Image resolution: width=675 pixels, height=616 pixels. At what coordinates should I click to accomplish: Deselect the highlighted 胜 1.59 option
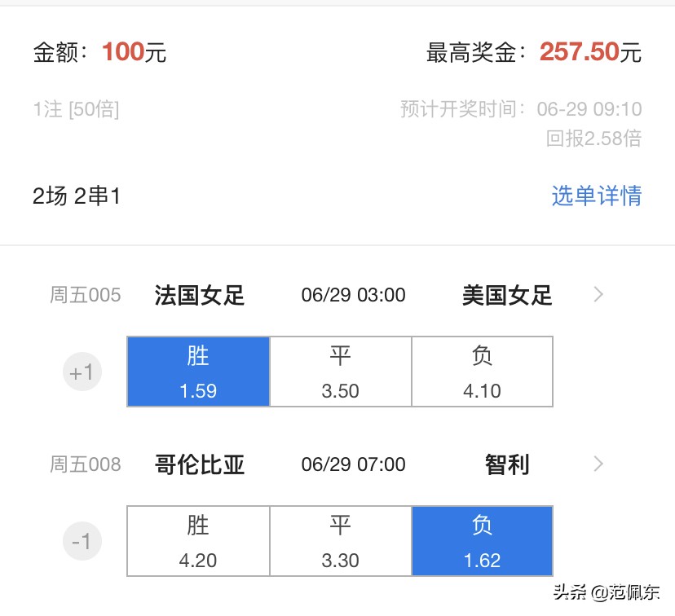pos(198,372)
